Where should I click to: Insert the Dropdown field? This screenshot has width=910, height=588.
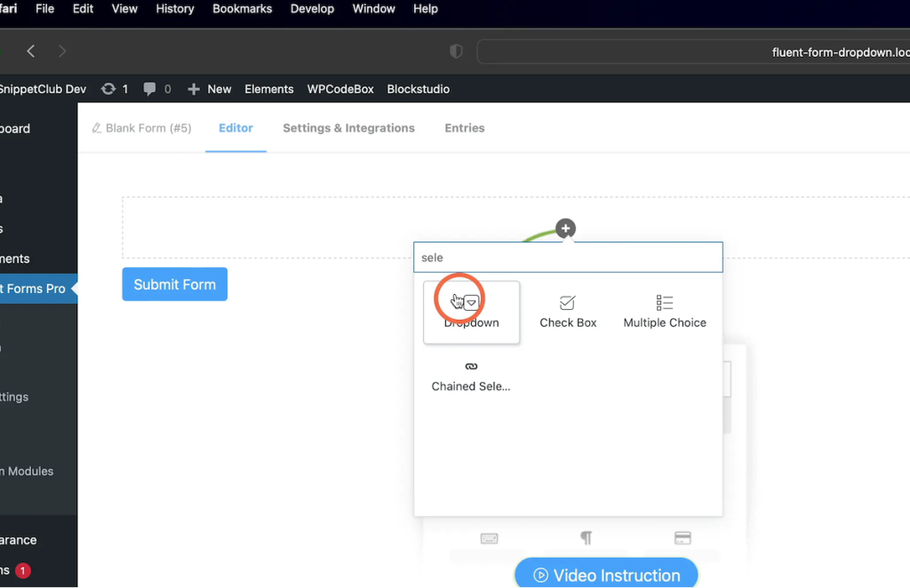point(471,313)
